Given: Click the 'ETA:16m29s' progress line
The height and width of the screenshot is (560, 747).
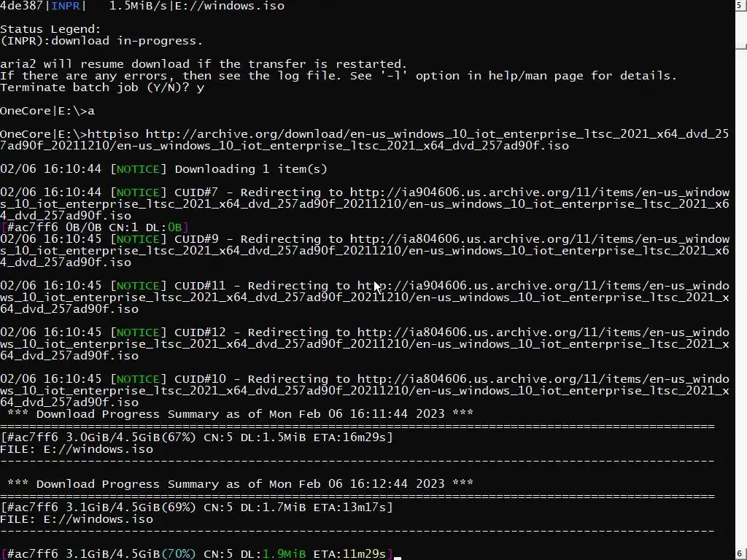Looking at the screenshot, I should (196, 437).
